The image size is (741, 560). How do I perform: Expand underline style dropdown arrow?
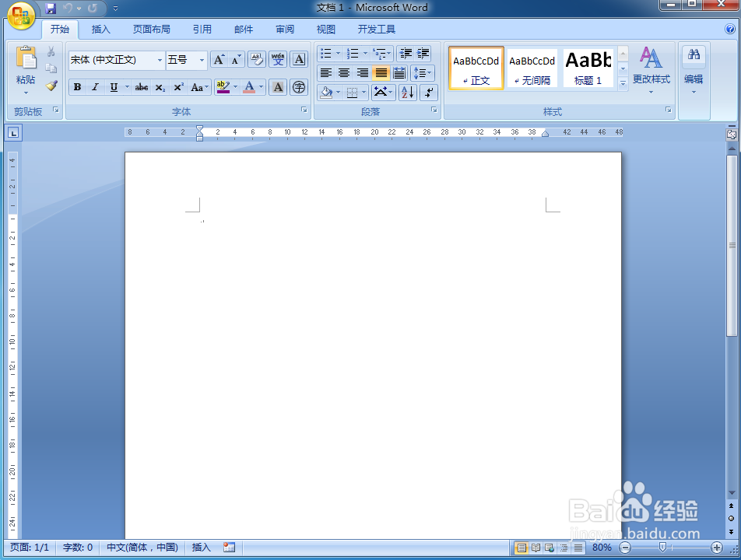click(x=127, y=87)
